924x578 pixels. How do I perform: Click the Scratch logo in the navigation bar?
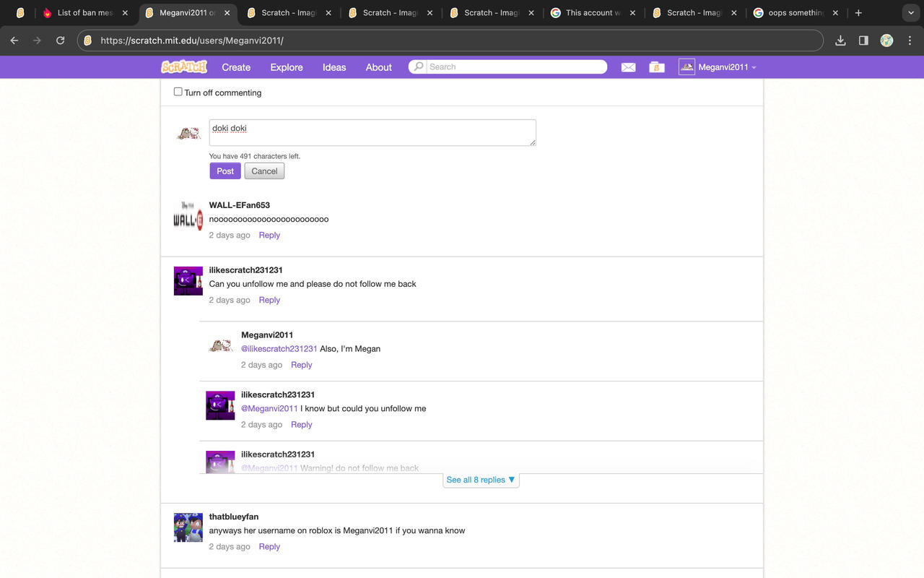point(184,67)
